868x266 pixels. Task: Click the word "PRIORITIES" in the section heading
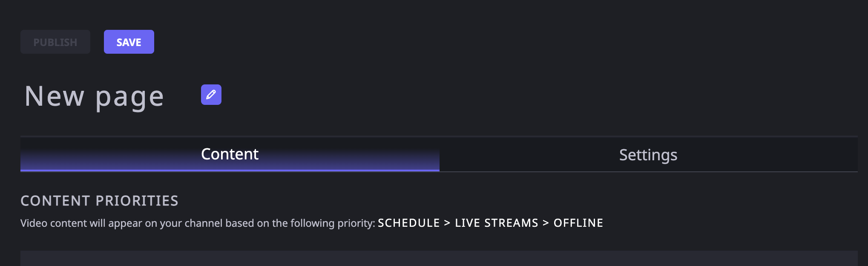coord(137,201)
